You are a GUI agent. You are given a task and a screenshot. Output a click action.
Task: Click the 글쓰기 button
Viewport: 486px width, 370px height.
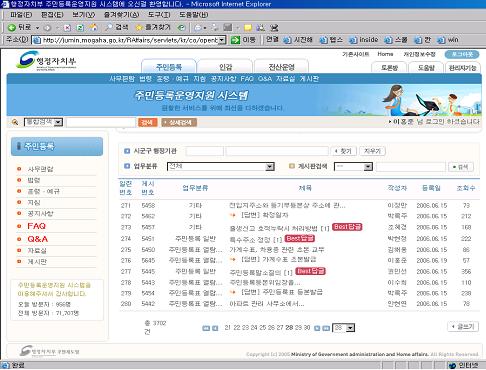click(x=463, y=326)
